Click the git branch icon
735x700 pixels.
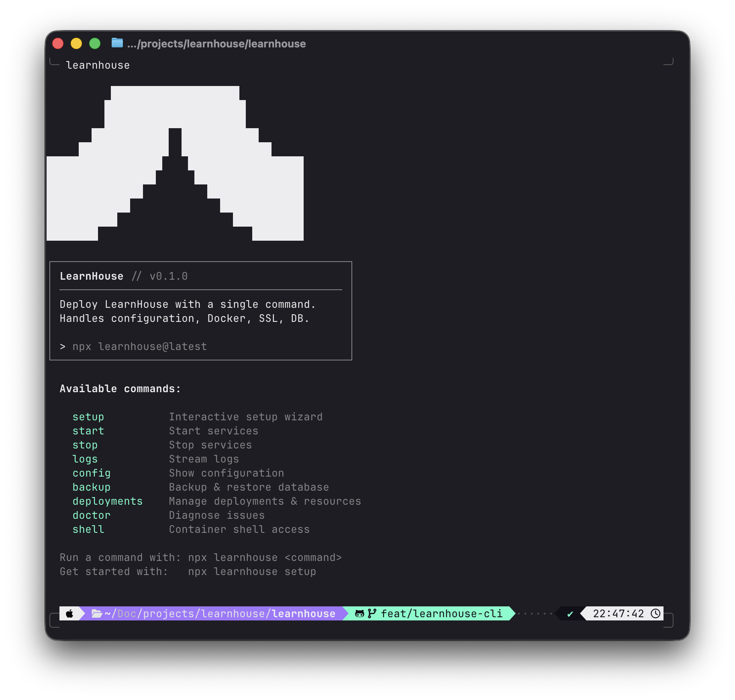372,613
